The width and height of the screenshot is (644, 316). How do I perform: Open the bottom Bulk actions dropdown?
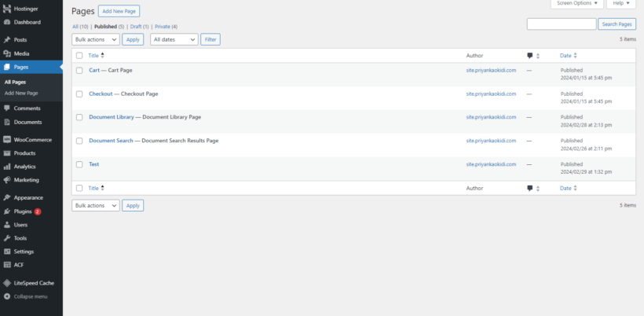(96, 205)
